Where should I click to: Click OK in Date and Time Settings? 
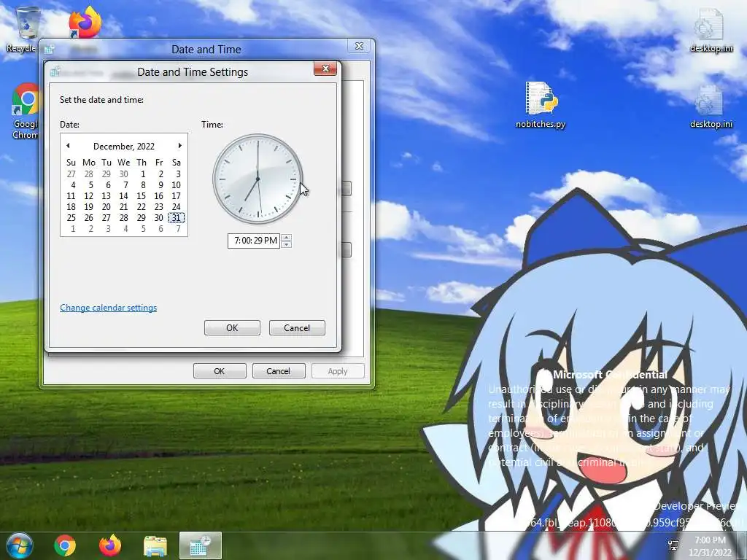tap(232, 327)
